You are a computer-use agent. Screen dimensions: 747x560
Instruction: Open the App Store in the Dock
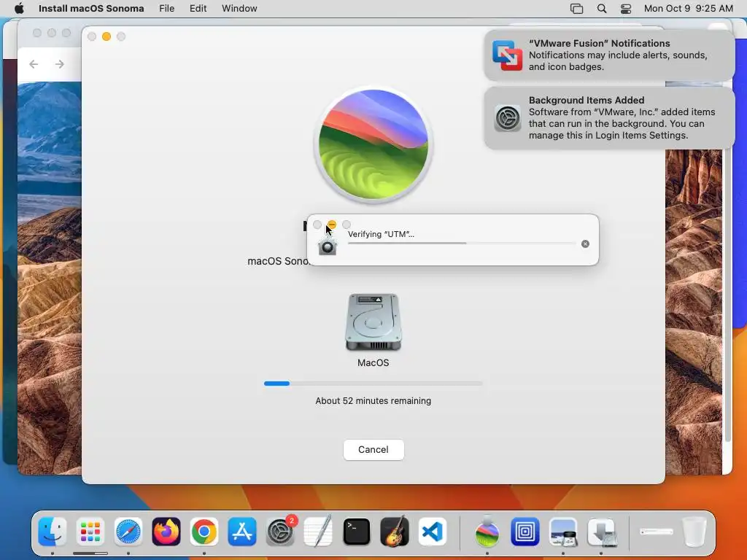[242, 532]
